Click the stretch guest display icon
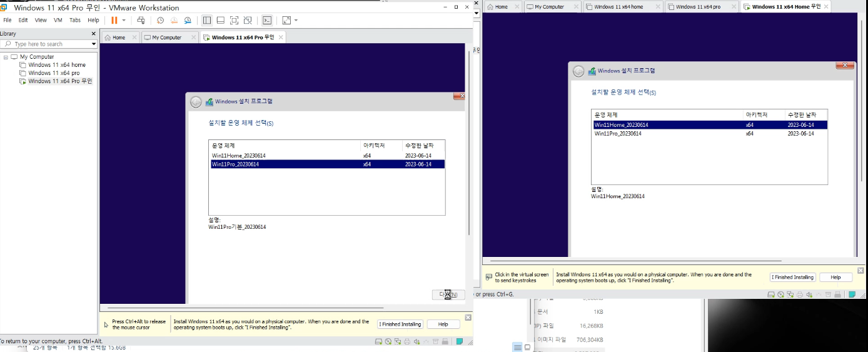868x352 pixels. pyautogui.click(x=286, y=20)
